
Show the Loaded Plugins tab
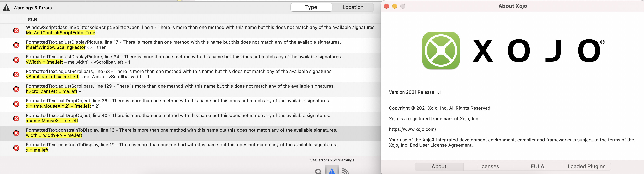[586, 166]
